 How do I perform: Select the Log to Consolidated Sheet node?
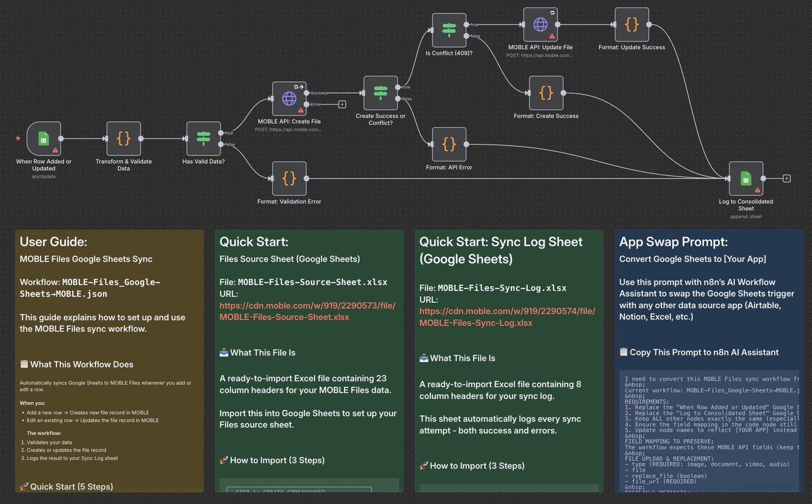coord(745,179)
